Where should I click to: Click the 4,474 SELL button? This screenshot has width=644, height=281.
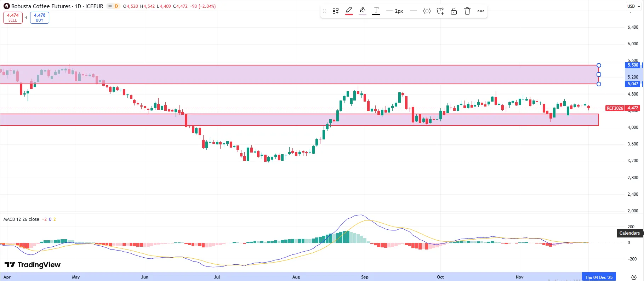[x=13, y=17]
